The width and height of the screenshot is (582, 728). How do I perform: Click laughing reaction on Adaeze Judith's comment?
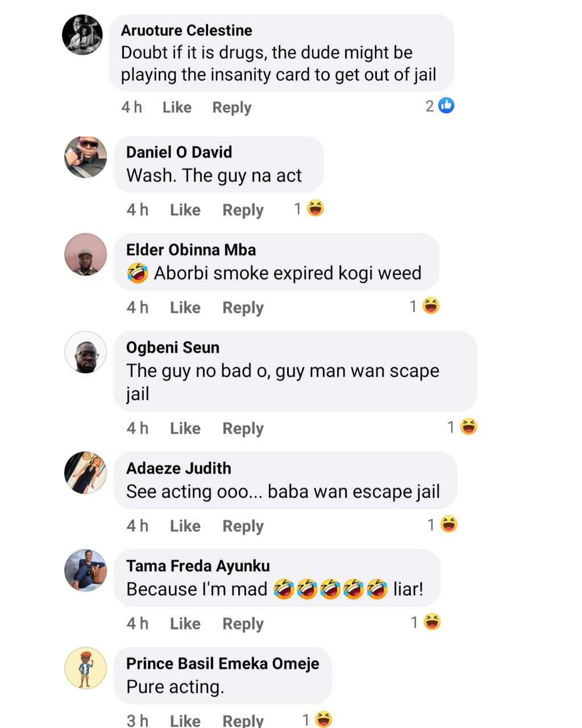click(449, 524)
